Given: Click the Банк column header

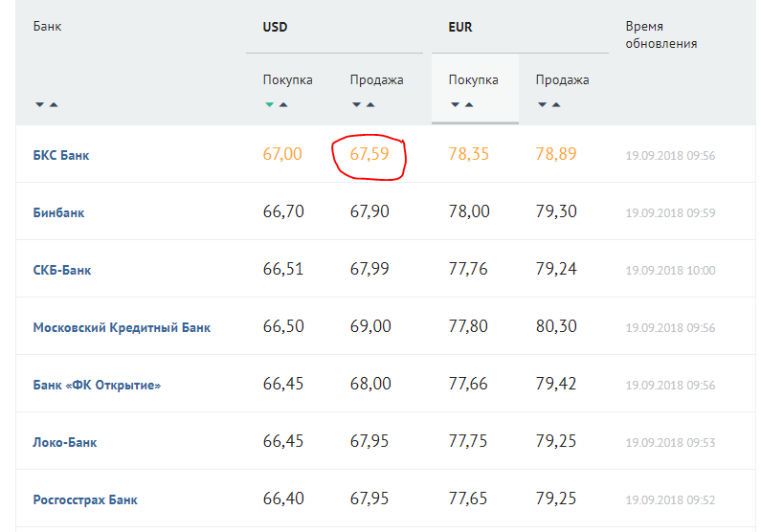Looking at the screenshot, I should (x=47, y=26).
